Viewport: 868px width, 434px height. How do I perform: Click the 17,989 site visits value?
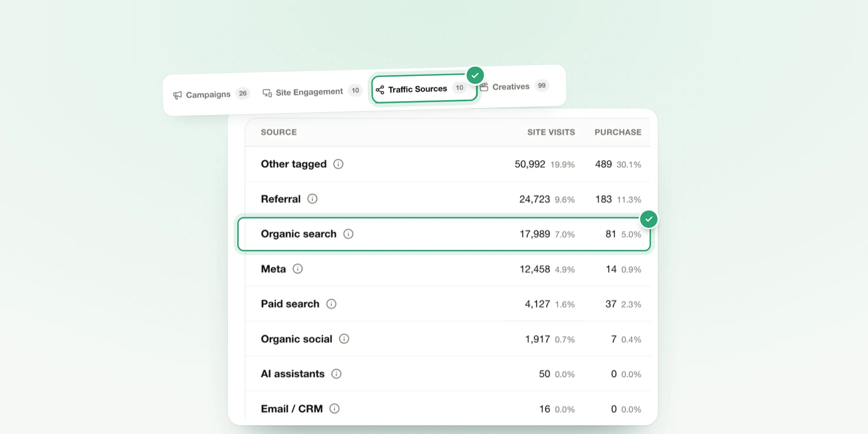pos(535,234)
